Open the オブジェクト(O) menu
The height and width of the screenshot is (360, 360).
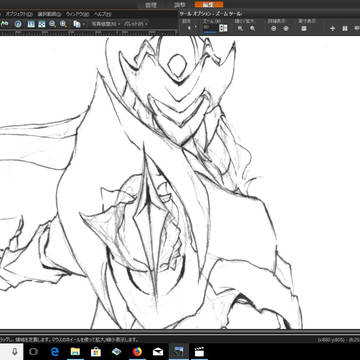click(18, 14)
